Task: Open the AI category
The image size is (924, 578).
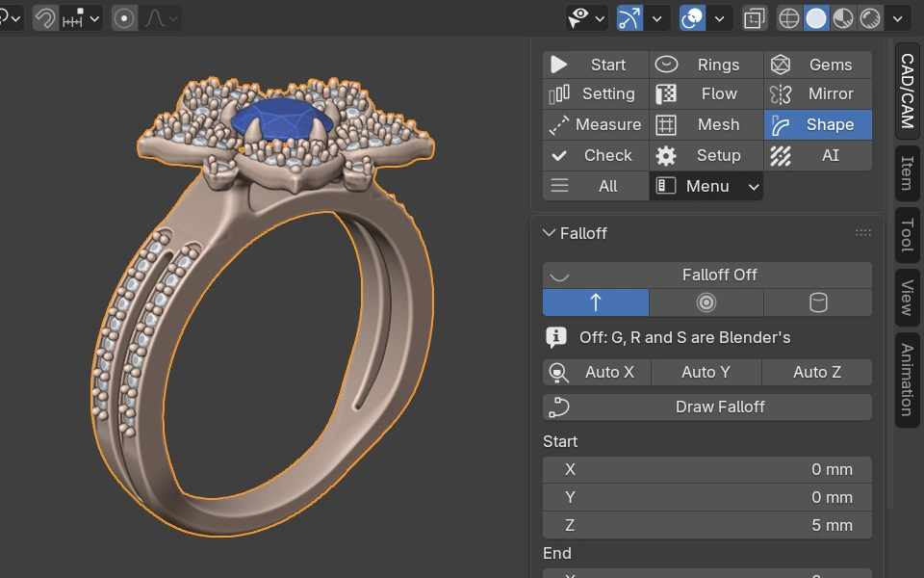Action: pos(818,155)
